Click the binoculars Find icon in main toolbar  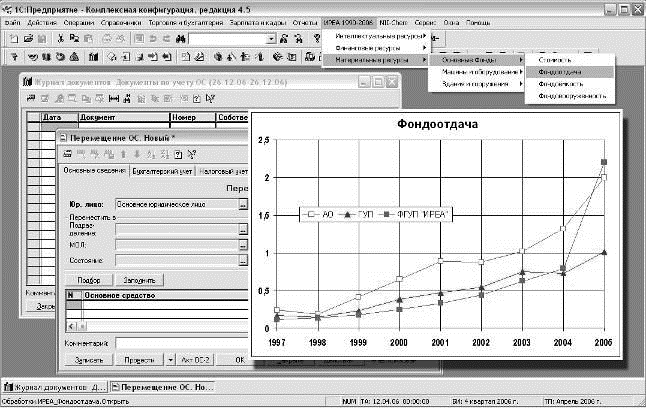(x=181, y=38)
